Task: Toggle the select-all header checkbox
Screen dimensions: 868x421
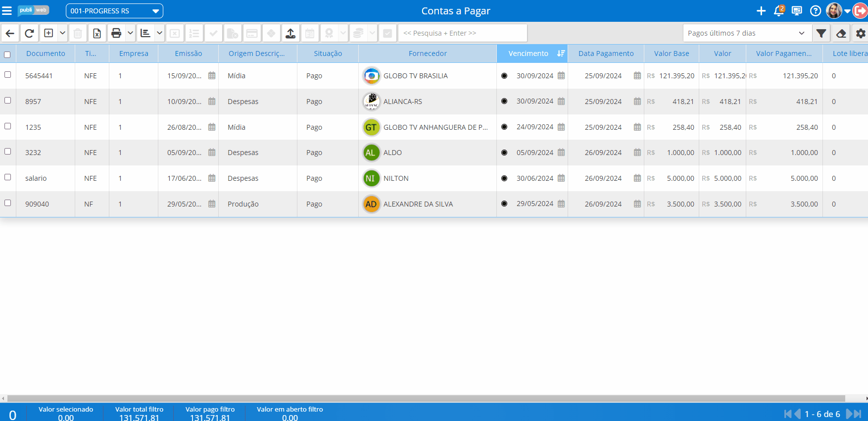Action: [7, 54]
